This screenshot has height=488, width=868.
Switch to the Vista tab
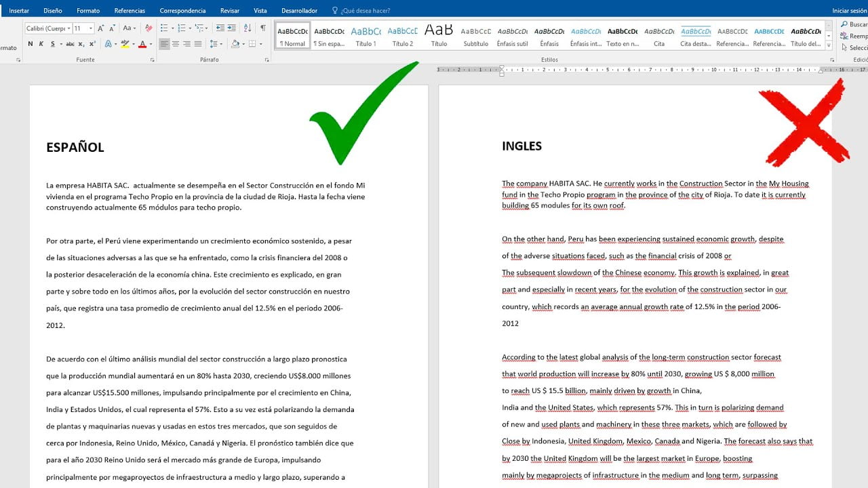pyautogui.click(x=260, y=11)
